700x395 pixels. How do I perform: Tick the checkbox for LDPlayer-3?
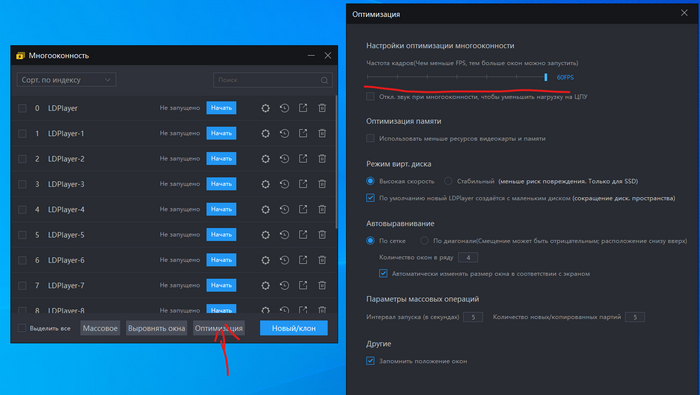click(x=22, y=184)
